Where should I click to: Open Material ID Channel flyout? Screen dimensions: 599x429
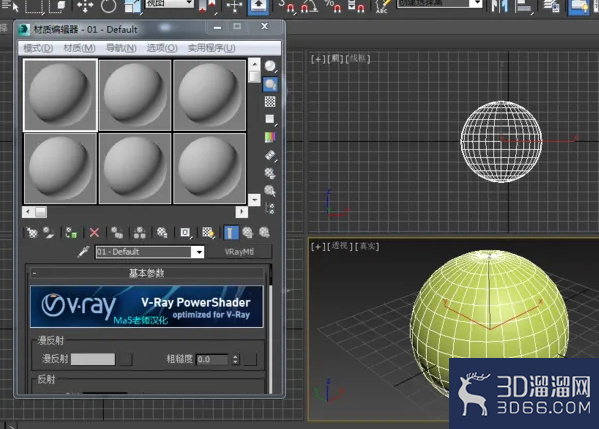click(185, 232)
